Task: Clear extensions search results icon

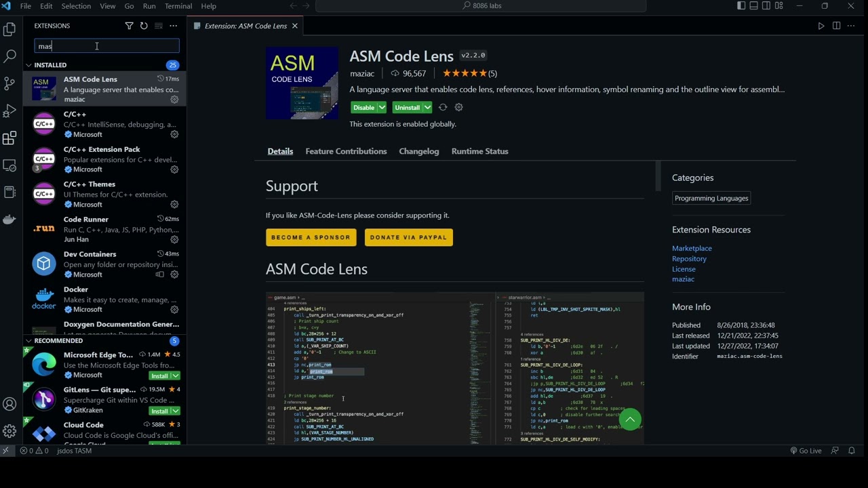Action: pos(159,26)
